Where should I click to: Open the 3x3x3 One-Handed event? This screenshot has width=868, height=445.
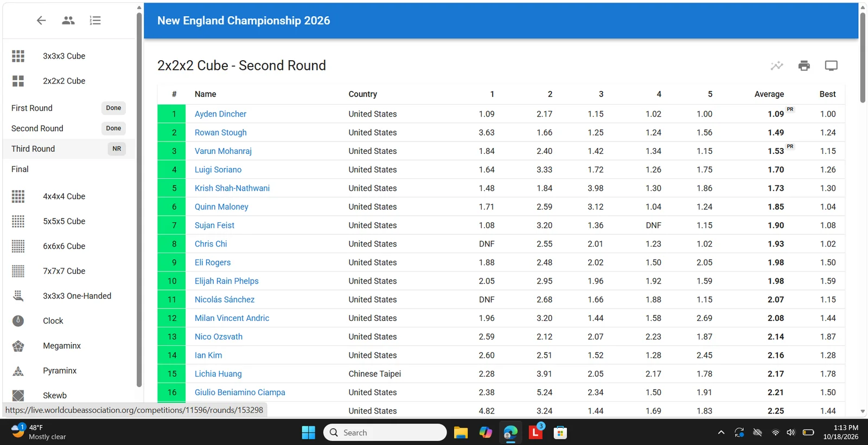(x=69, y=296)
